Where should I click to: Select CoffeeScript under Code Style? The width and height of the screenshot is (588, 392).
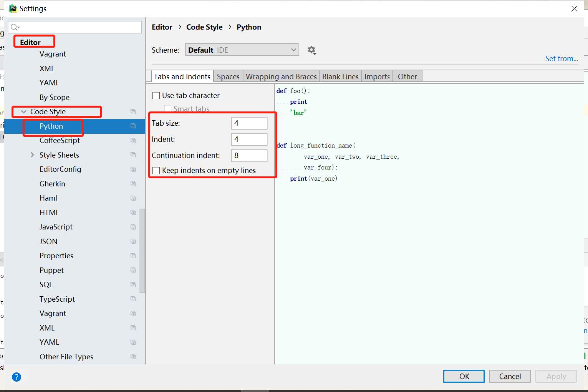pyautogui.click(x=60, y=141)
